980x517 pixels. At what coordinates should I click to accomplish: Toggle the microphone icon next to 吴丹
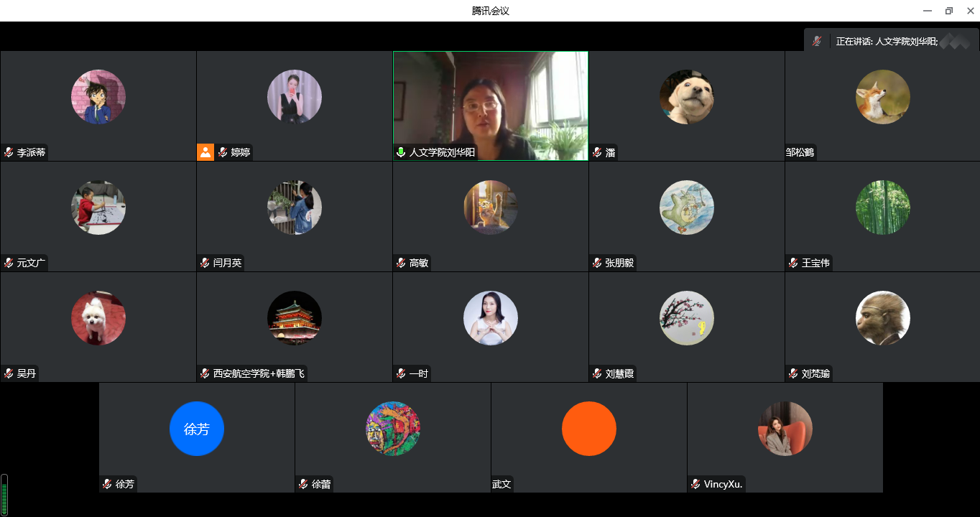pyautogui.click(x=9, y=373)
